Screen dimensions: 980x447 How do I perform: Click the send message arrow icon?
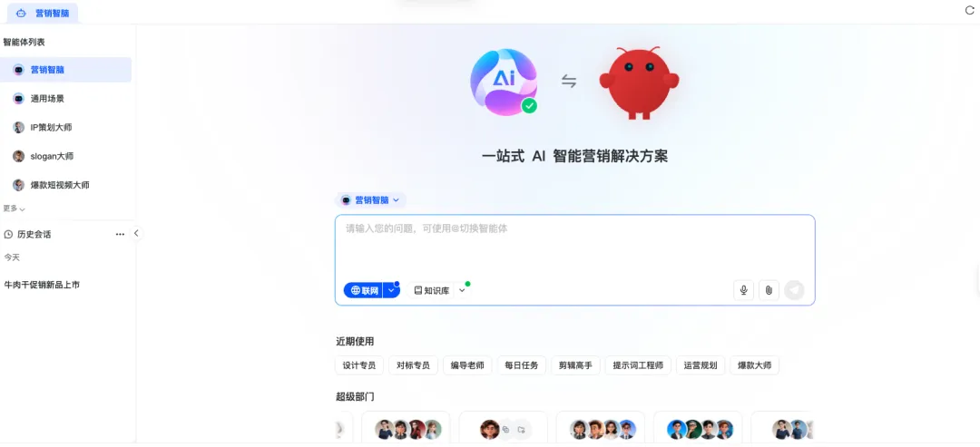pyautogui.click(x=794, y=289)
